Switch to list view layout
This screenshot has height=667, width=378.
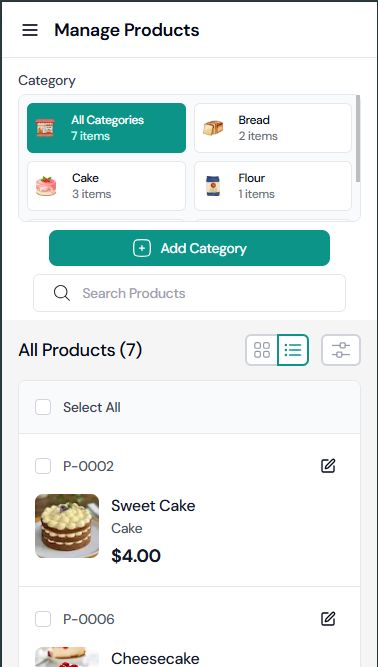(x=293, y=350)
